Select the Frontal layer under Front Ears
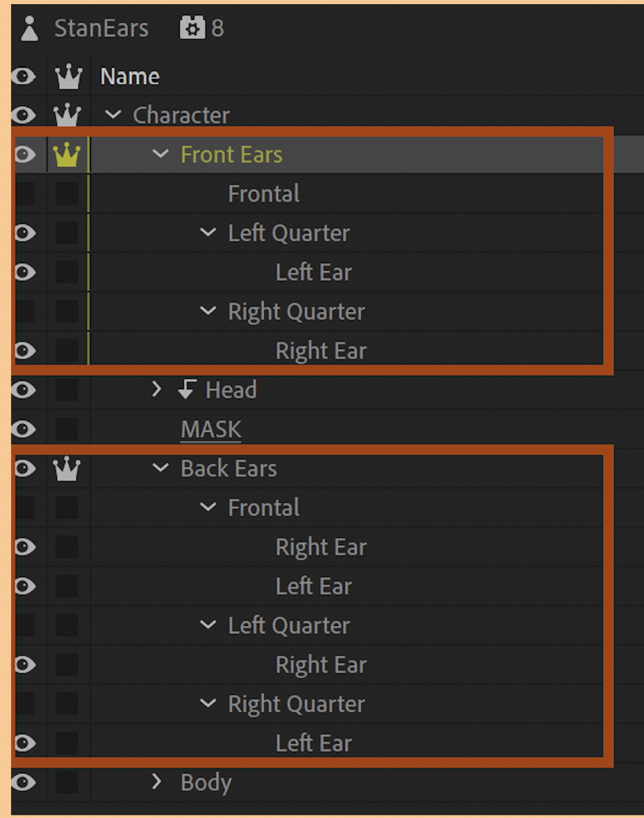Viewport: 644px width, 818px height. 264,193
